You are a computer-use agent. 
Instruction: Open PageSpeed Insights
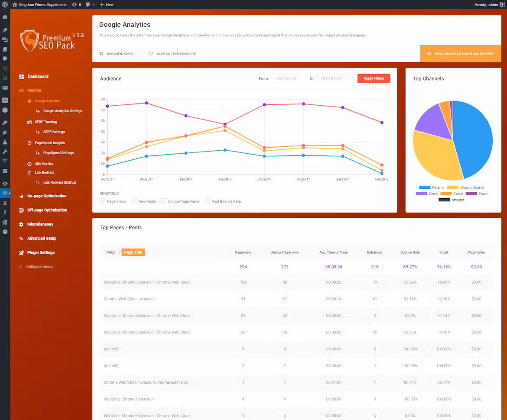(50, 143)
